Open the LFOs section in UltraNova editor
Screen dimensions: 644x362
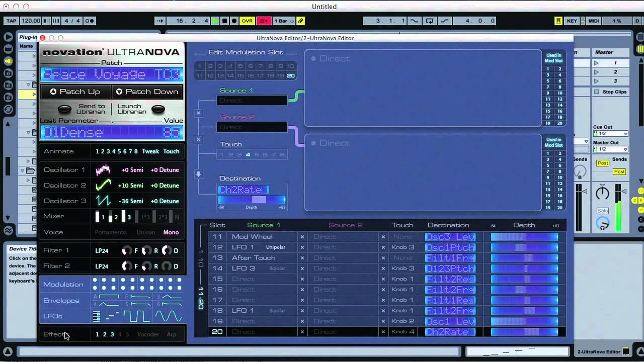[x=53, y=316]
